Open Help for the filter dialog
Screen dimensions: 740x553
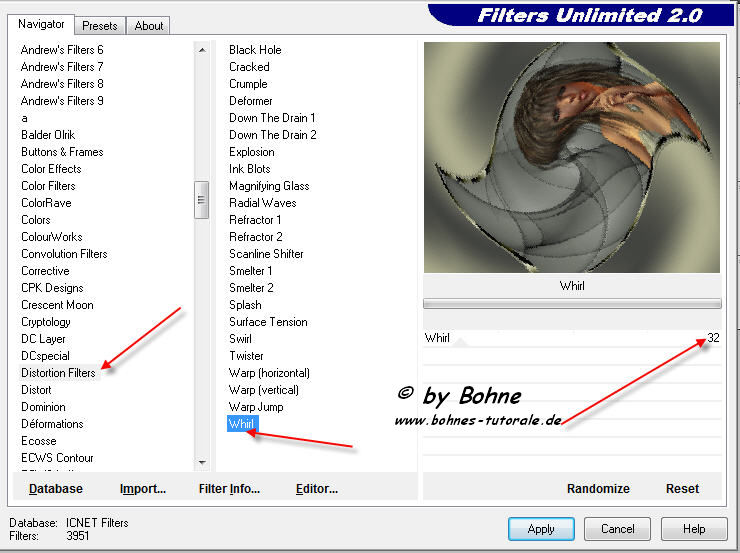(x=694, y=529)
